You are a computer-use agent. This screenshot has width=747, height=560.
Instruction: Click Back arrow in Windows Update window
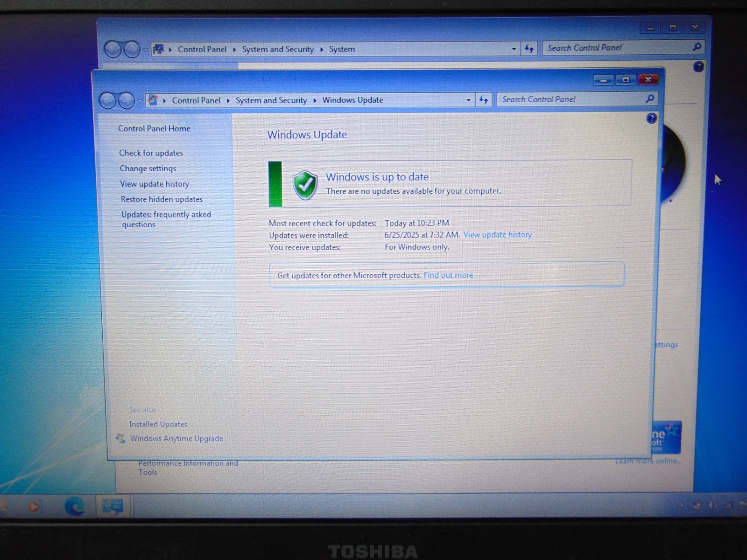click(108, 100)
